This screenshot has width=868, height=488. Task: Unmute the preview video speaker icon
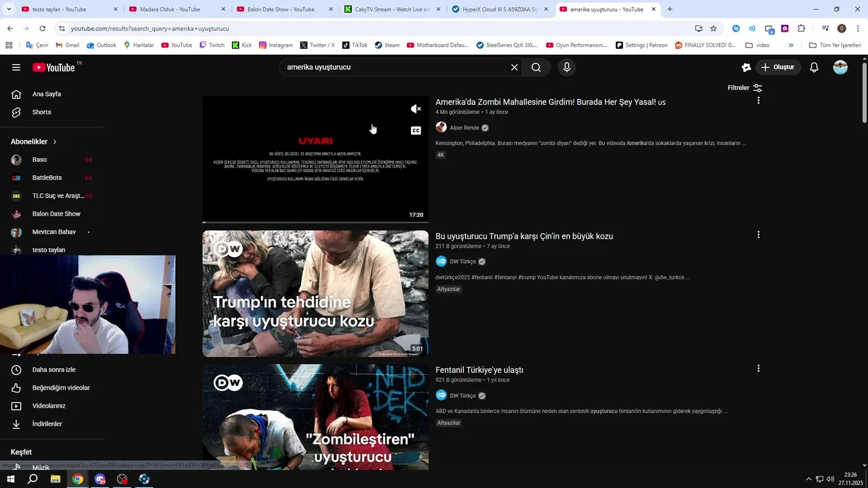pyautogui.click(x=416, y=109)
